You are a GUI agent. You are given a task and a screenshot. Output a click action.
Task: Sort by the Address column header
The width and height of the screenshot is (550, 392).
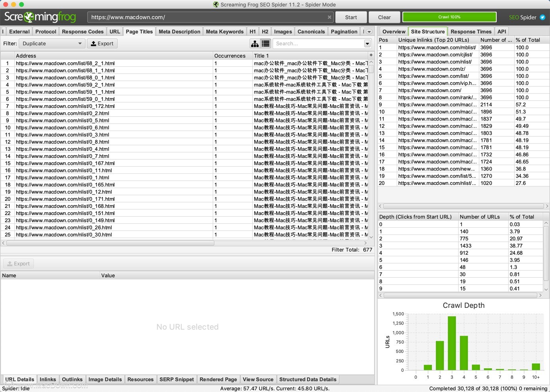tap(113, 56)
